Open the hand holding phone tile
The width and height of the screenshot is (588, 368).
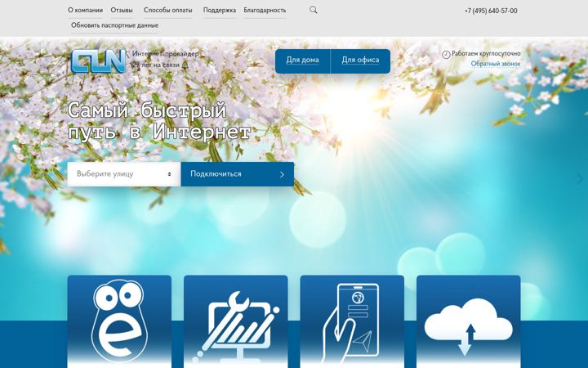352,321
